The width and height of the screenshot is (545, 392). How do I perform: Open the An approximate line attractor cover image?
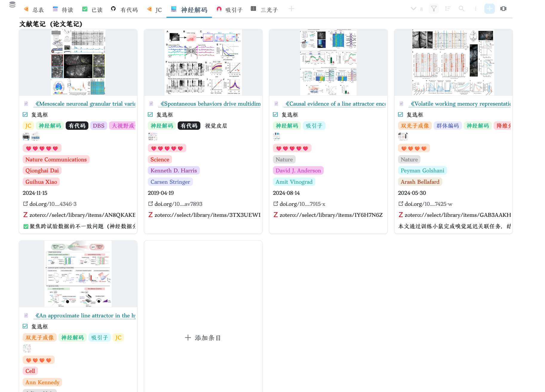(x=78, y=274)
